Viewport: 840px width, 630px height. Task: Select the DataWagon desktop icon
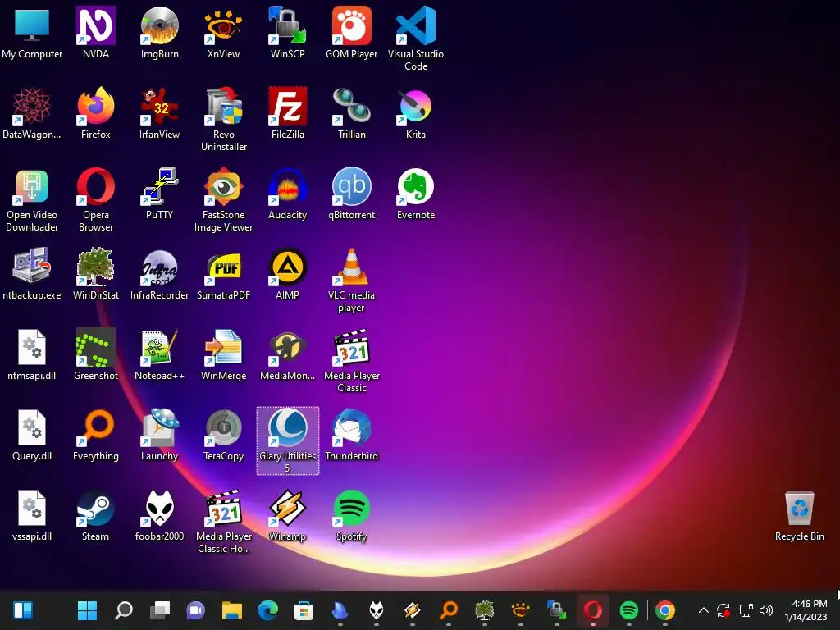pos(32,112)
